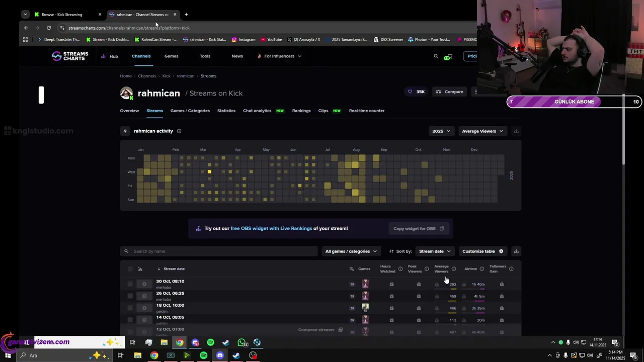644x362 pixels.
Task: Play the 18 Oct, 10:00 stream preview
Action: [144, 308]
